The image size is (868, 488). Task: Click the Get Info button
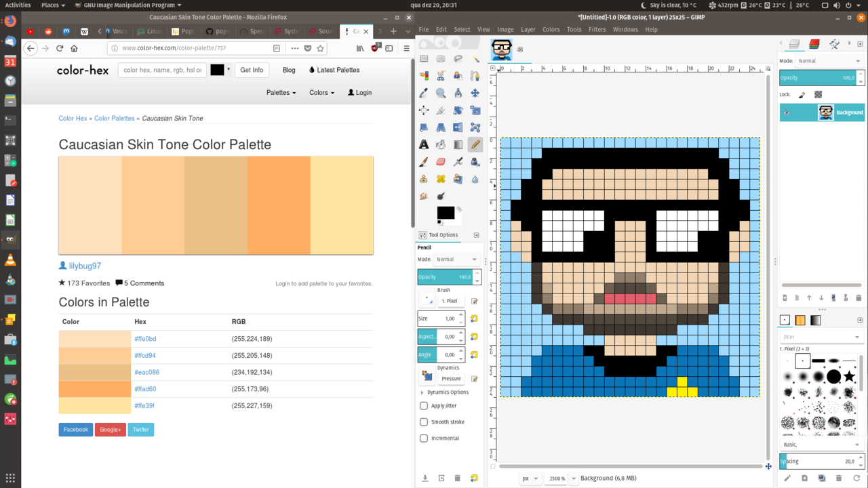(x=252, y=70)
